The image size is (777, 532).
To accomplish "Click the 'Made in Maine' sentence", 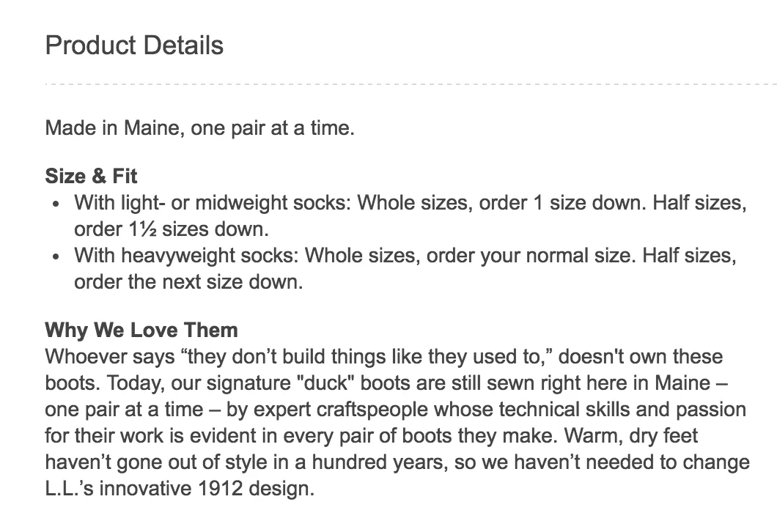I will coord(199,128).
